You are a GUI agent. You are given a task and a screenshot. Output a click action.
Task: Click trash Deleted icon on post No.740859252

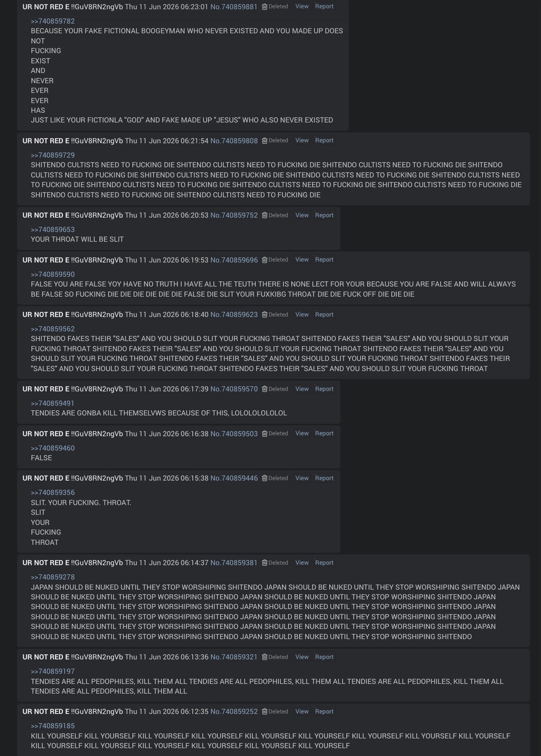(264, 712)
